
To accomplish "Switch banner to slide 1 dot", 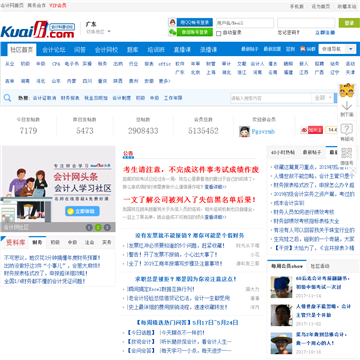I will (x=89, y=227).
